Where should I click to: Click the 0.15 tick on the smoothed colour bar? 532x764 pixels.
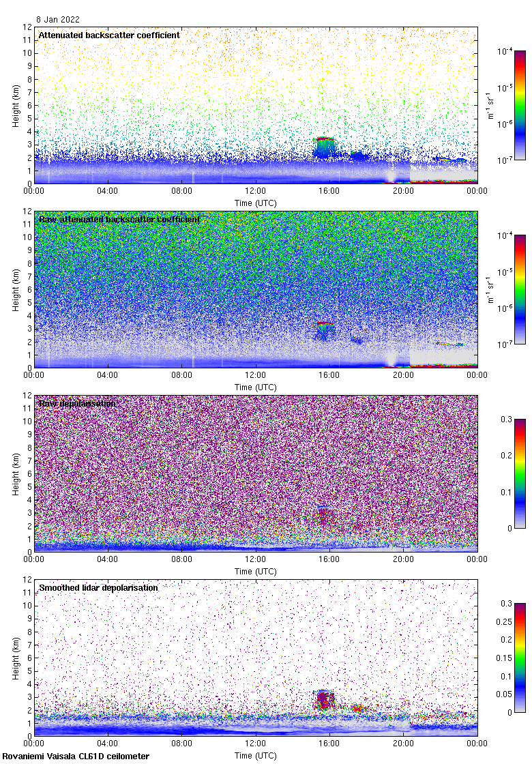tap(504, 658)
